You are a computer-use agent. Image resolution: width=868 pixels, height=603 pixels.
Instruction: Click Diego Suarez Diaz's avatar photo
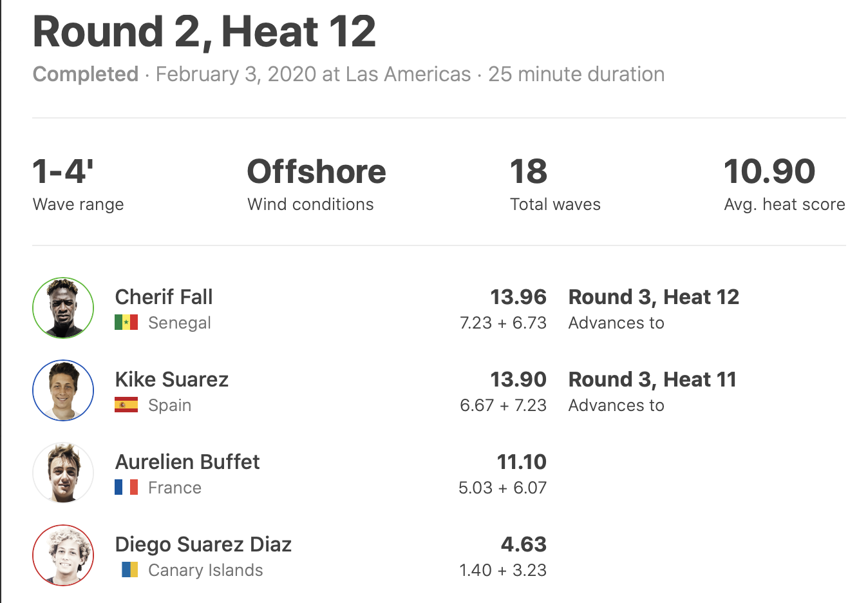pyautogui.click(x=63, y=555)
